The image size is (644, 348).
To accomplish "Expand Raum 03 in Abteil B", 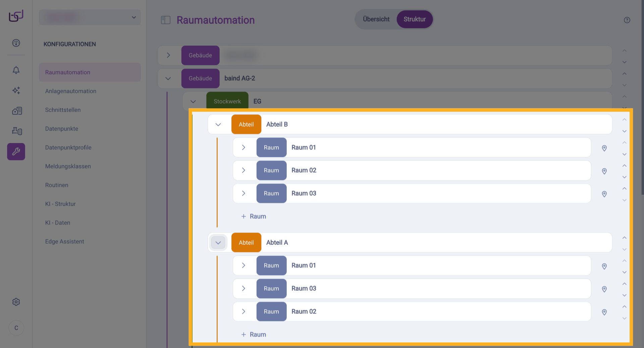I will pos(244,193).
